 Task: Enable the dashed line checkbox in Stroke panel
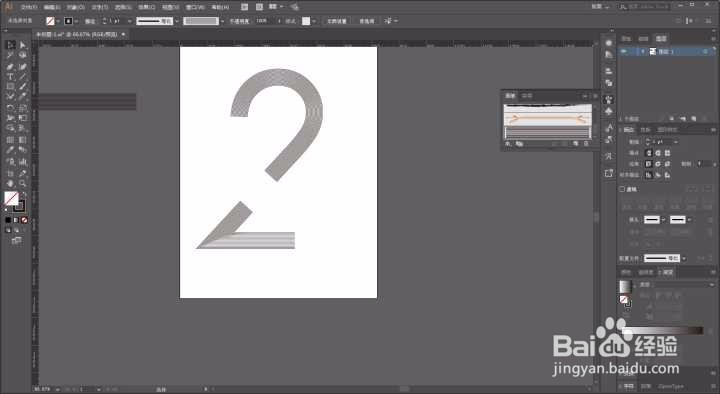pos(622,189)
